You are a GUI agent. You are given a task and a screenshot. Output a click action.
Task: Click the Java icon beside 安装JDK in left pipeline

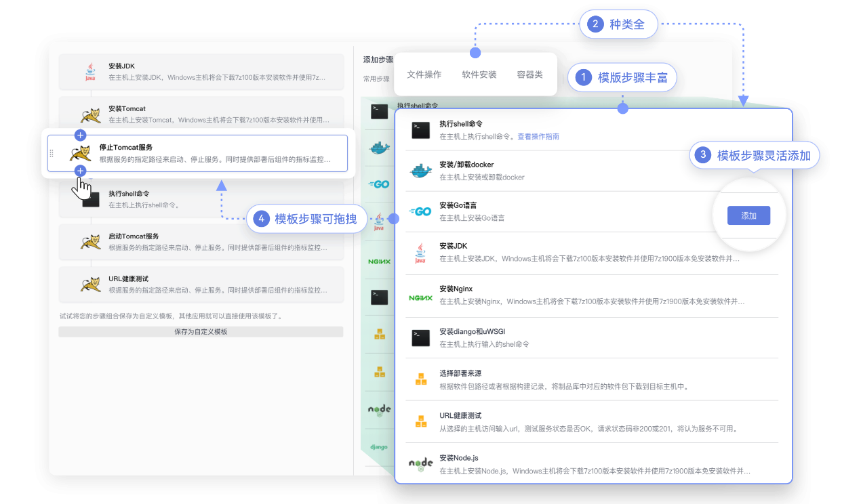pos(90,72)
